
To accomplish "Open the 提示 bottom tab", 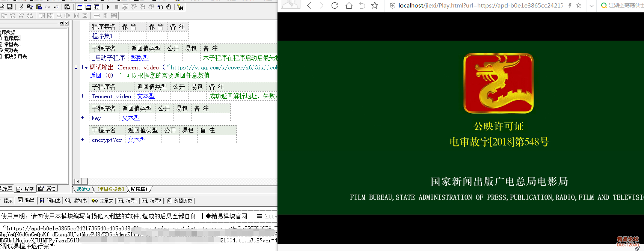I will pyautogui.click(x=8, y=201).
